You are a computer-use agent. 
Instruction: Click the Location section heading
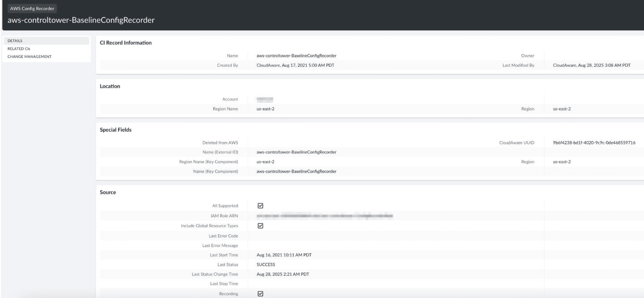click(x=110, y=86)
